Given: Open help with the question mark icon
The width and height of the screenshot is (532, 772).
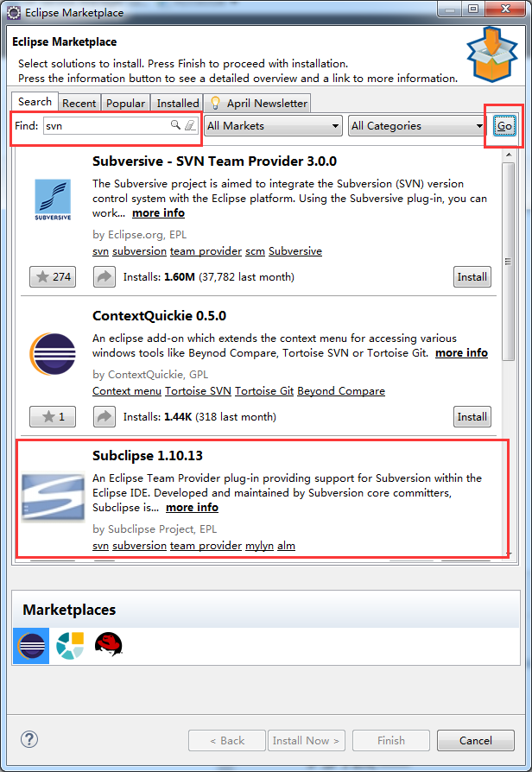Looking at the screenshot, I should point(29,739).
